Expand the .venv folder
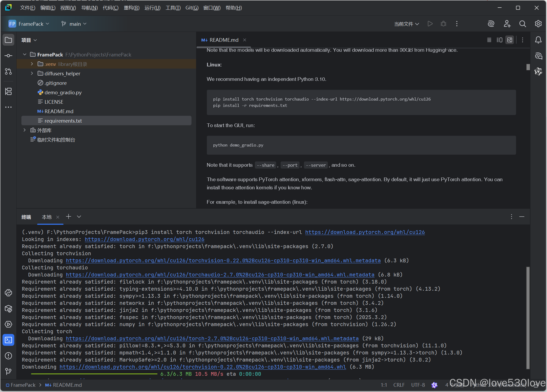The height and width of the screenshot is (392, 547). pyautogui.click(x=32, y=64)
